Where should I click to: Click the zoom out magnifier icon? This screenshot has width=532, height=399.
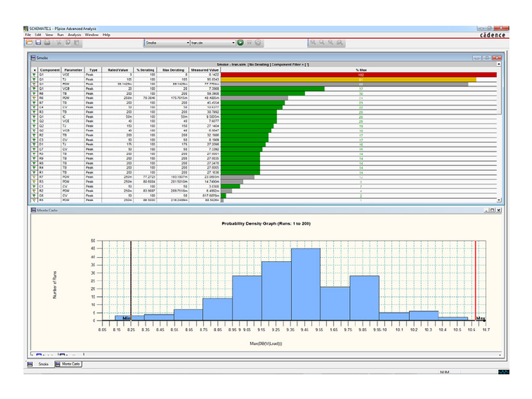coord(330,43)
